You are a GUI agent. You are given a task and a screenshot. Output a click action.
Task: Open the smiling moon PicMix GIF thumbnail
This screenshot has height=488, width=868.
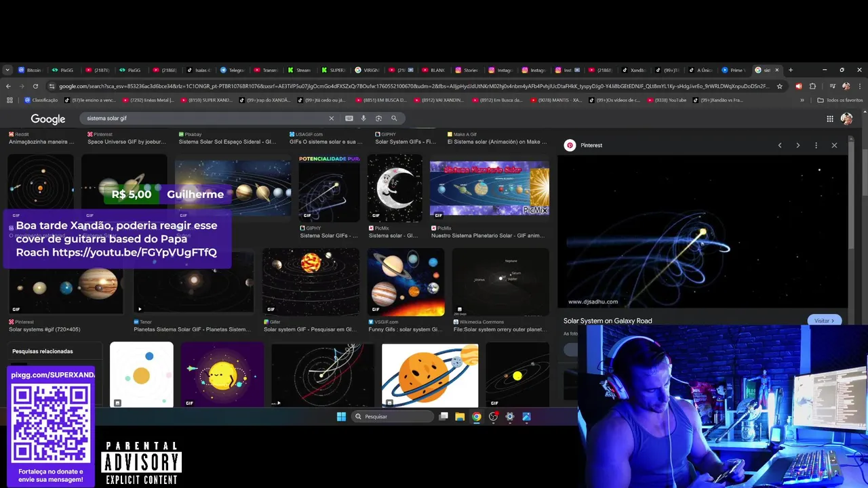(395, 188)
